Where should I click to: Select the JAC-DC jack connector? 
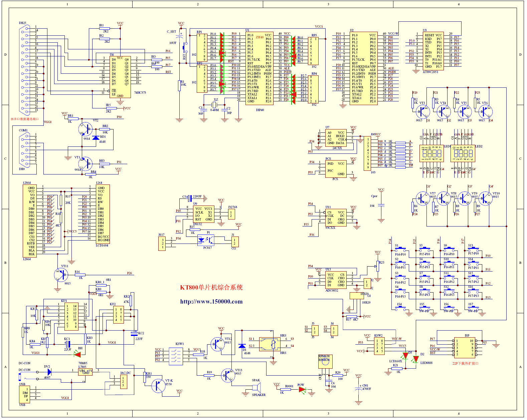point(124,382)
